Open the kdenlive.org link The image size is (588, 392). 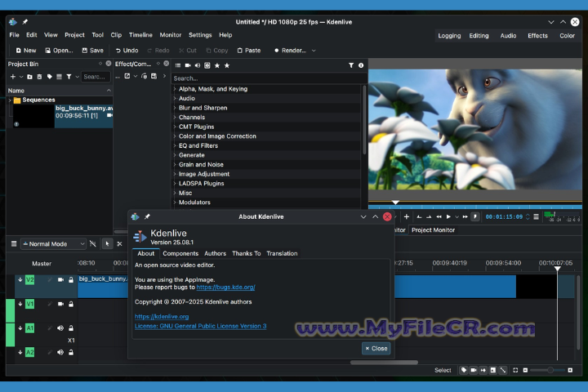[162, 317]
